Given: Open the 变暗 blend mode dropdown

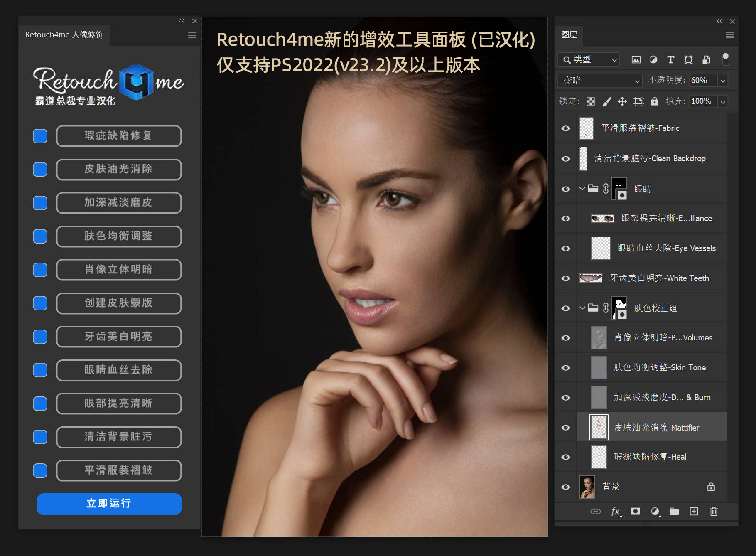Looking at the screenshot, I should [x=600, y=81].
